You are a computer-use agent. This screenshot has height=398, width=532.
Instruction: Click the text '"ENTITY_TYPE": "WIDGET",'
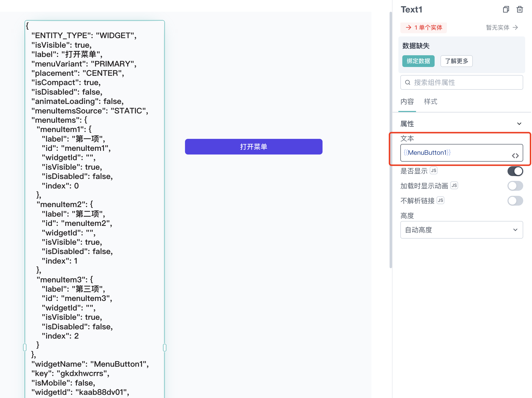(84, 36)
